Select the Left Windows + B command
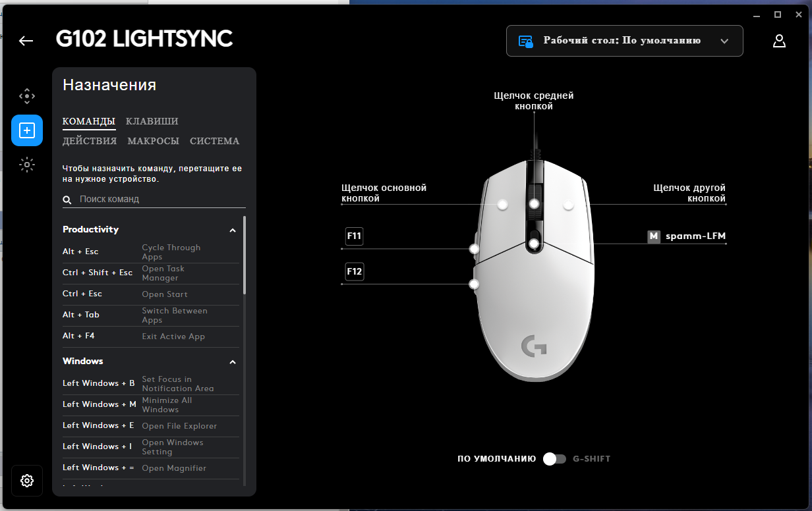The image size is (812, 511). [x=151, y=384]
